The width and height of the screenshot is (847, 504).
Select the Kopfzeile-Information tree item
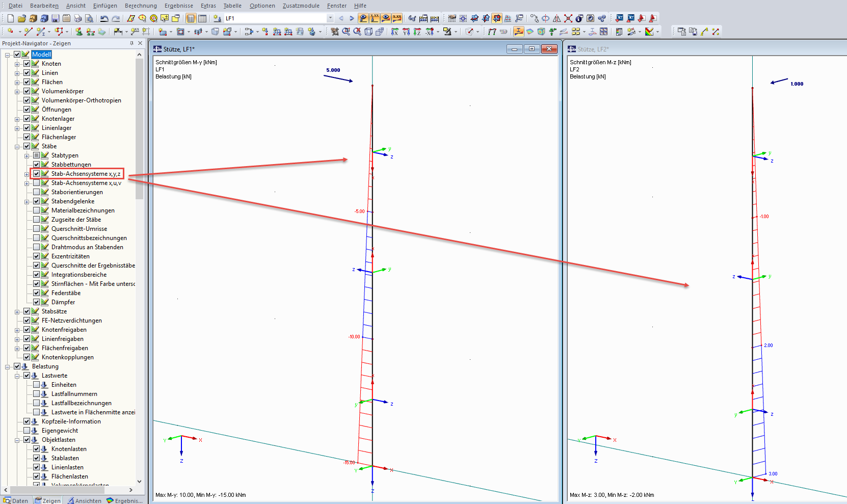(x=71, y=421)
